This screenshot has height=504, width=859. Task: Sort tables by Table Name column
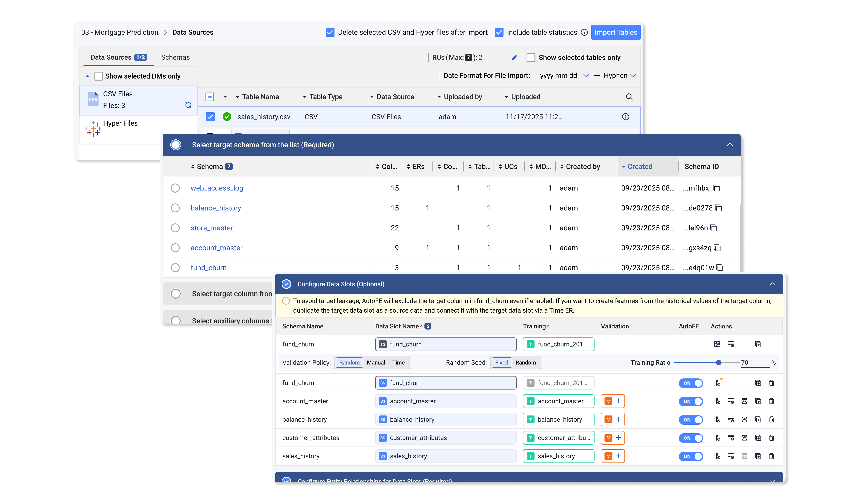click(257, 97)
